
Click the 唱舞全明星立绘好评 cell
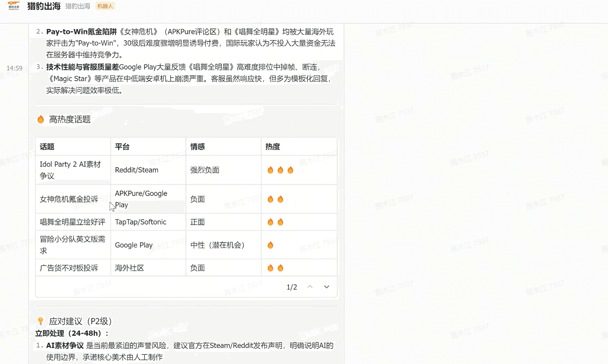pos(72,222)
